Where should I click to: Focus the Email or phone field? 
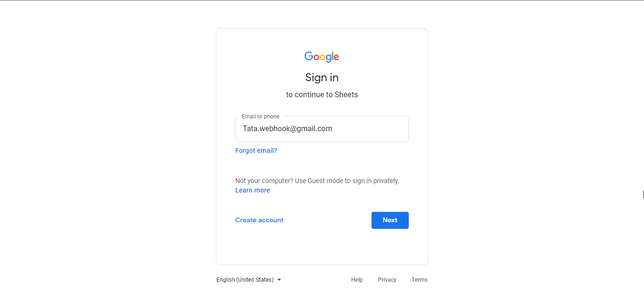(x=322, y=129)
